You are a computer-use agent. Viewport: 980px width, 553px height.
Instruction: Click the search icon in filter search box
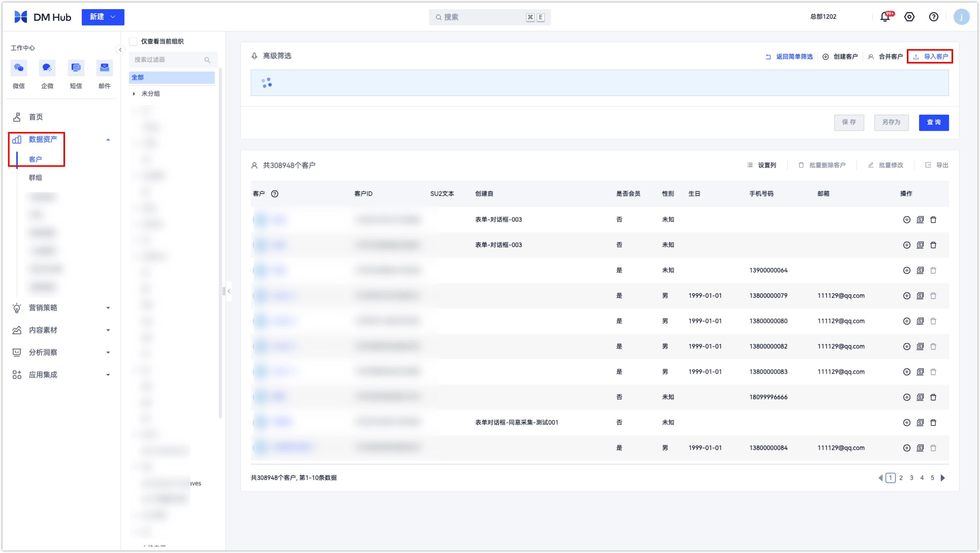pos(207,60)
